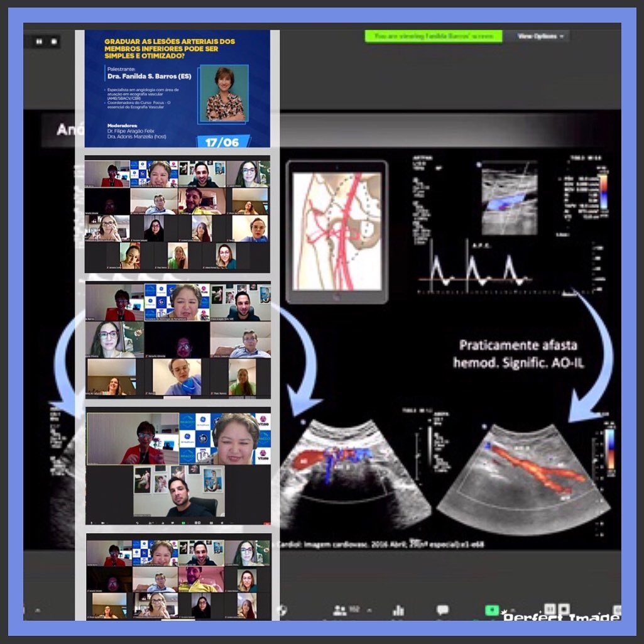Select the anatomy illustration on the tablet
This screenshot has width=644, height=644.
(337, 231)
